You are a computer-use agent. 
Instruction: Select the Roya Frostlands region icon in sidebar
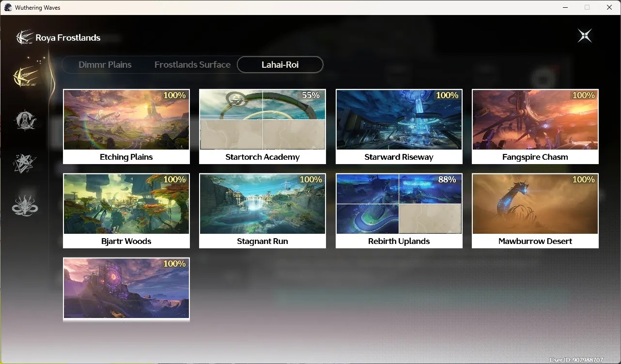25,76
